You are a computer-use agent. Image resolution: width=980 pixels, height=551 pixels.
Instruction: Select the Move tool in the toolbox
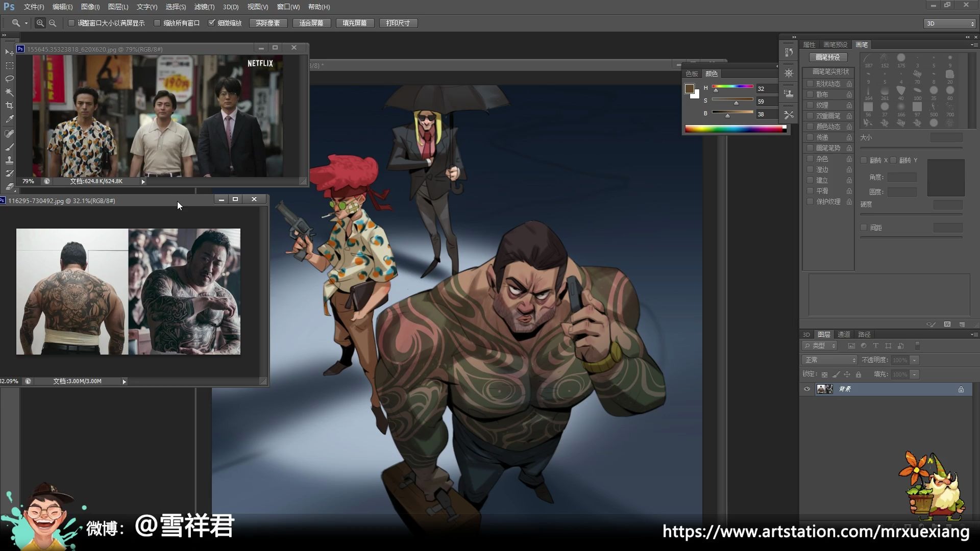(9, 52)
